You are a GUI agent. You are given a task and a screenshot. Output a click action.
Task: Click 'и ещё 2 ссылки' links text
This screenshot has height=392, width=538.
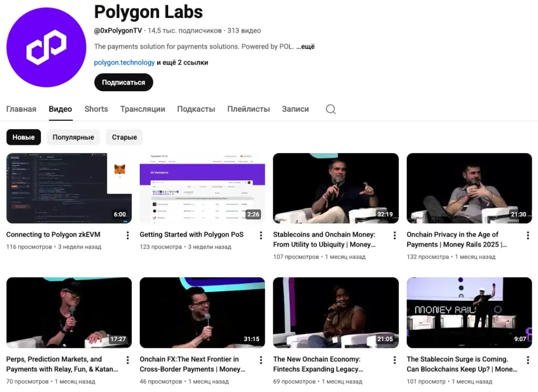tap(182, 62)
